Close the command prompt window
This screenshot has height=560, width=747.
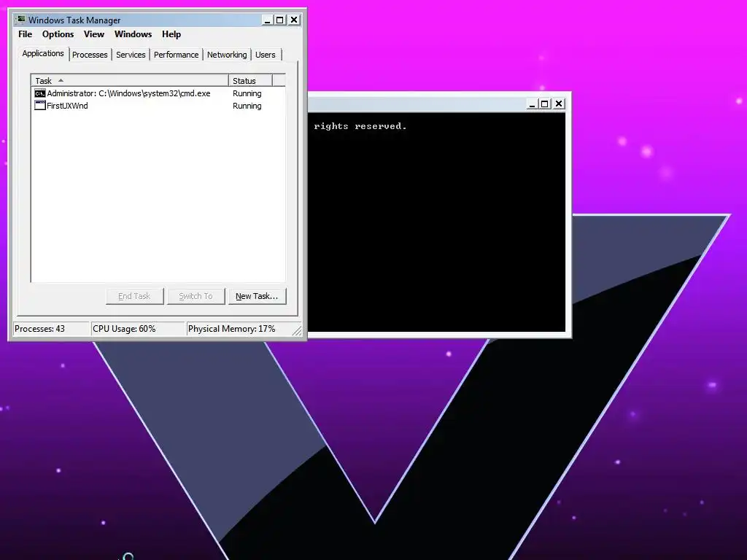[x=559, y=104]
